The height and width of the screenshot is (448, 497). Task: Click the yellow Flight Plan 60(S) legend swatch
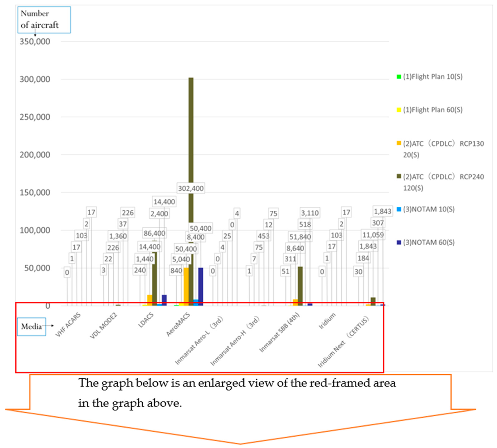(399, 110)
